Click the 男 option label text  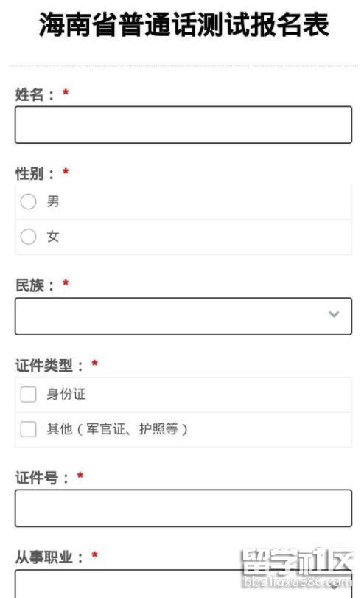(53, 201)
